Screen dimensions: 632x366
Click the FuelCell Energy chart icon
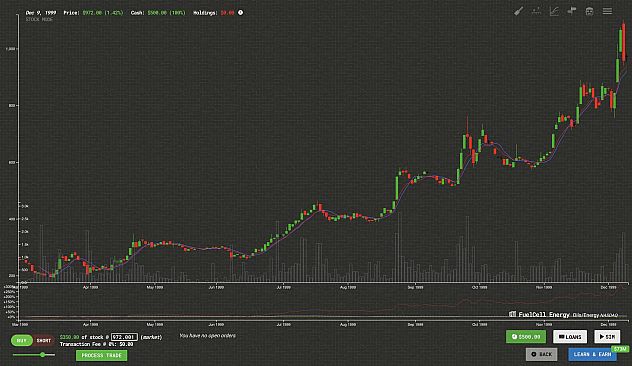click(512, 314)
